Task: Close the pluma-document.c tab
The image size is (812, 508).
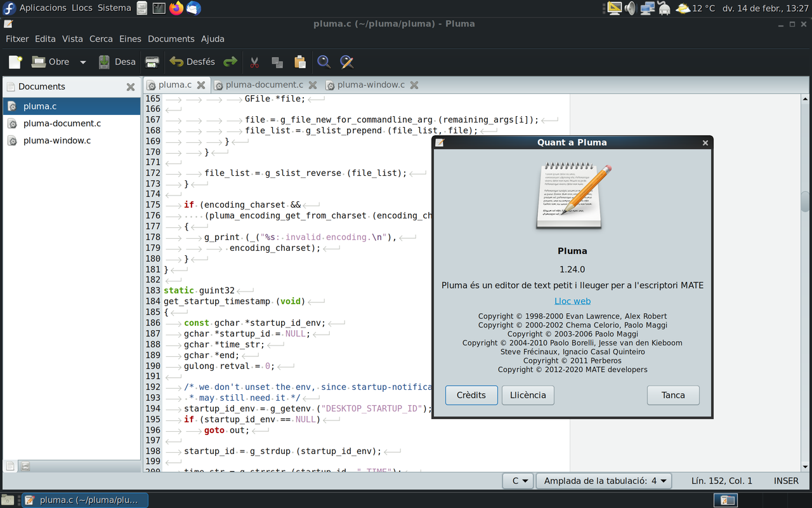Action: coord(313,84)
